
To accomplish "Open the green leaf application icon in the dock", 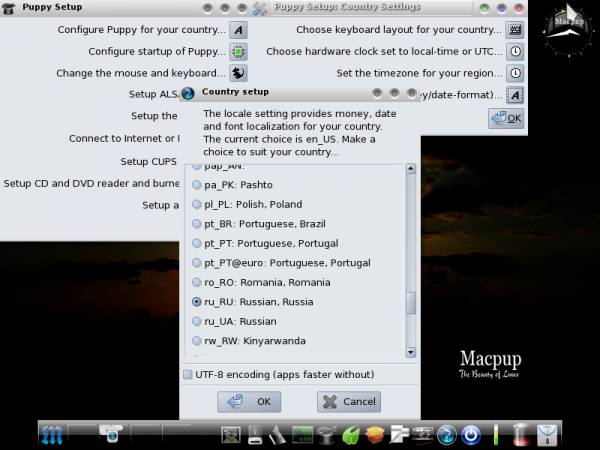I will (x=351, y=435).
